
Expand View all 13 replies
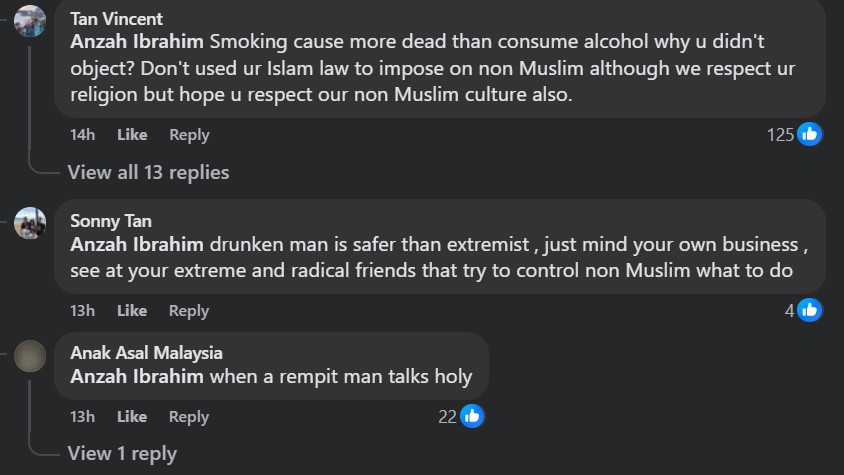148,172
